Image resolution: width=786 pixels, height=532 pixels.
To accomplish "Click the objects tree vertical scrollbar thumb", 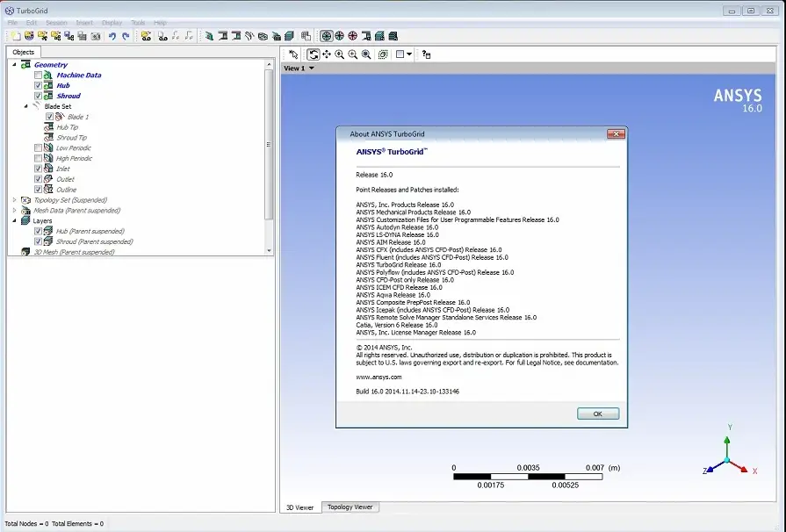I will click(x=269, y=144).
